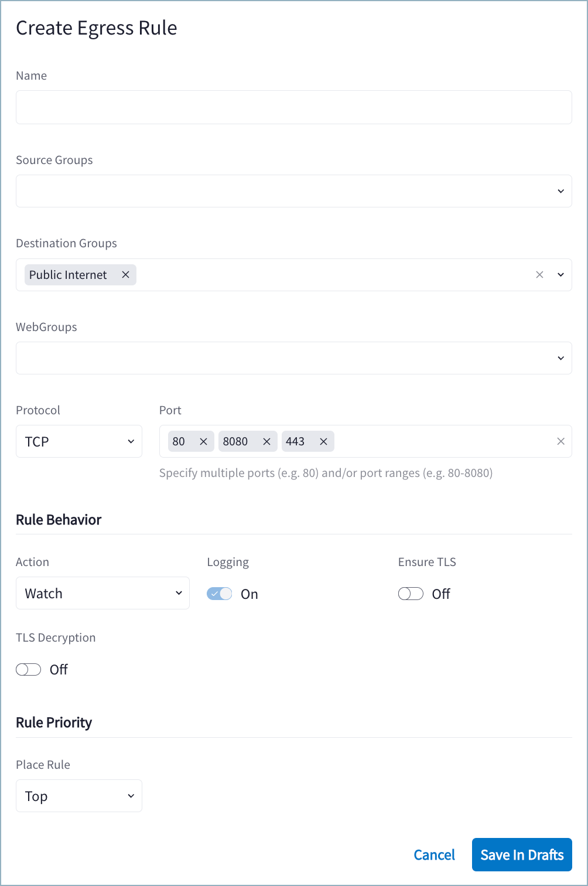Remove port 8080 from the port list

point(266,441)
